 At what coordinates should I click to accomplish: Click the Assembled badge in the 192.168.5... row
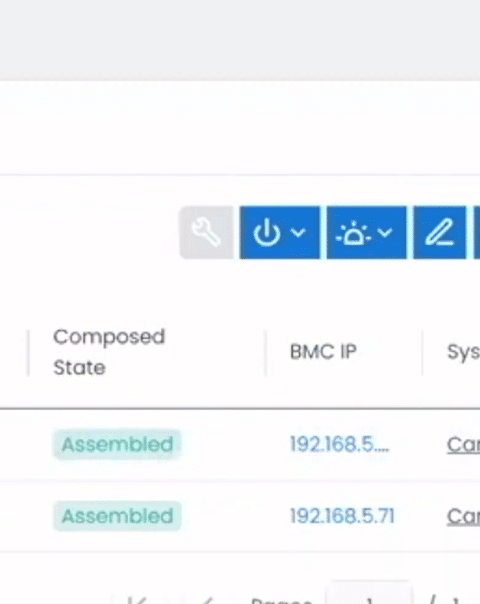117,444
